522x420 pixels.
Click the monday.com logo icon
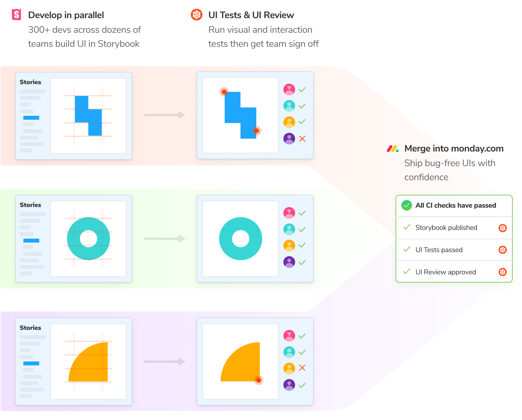(x=392, y=149)
